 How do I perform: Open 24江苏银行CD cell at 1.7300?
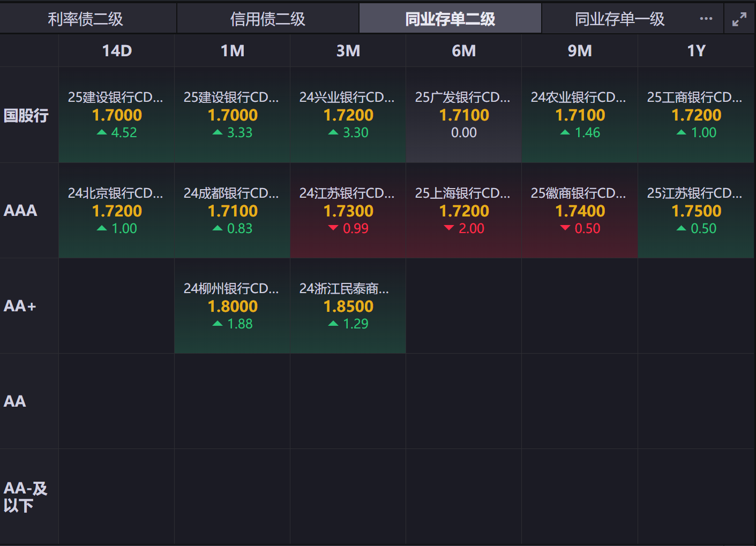pos(348,211)
